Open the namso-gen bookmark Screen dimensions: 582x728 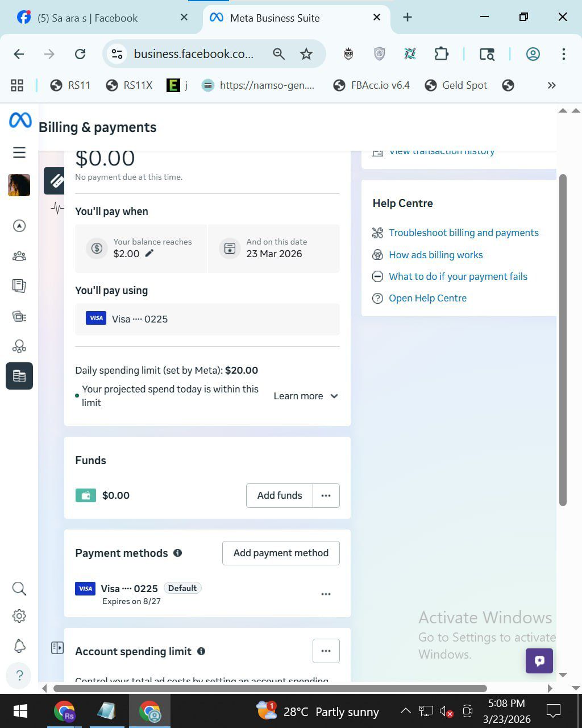[x=258, y=85]
